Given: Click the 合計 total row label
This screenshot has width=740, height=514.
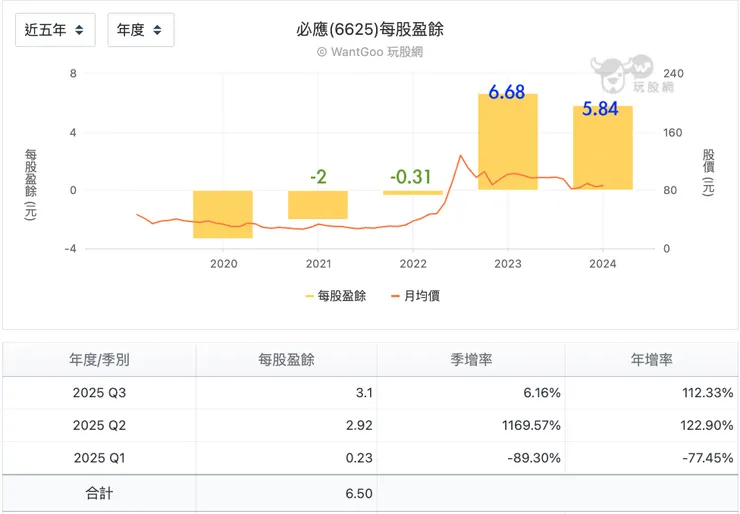Looking at the screenshot, I should (99, 493).
